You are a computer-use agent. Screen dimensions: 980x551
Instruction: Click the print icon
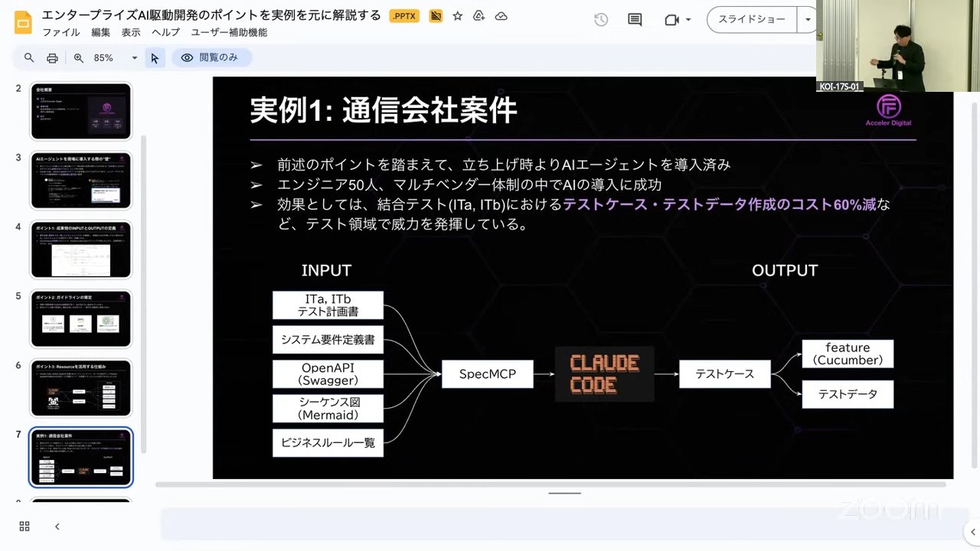click(52, 58)
